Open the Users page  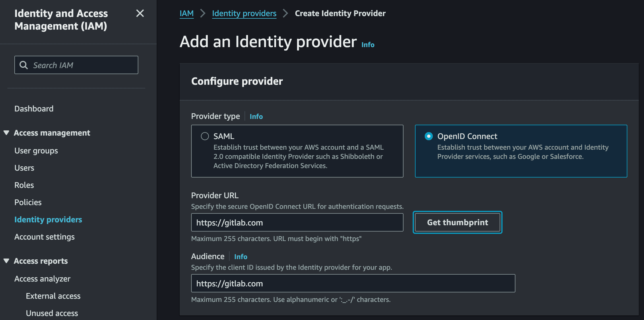pyautogui.click(x=24, y=168)
